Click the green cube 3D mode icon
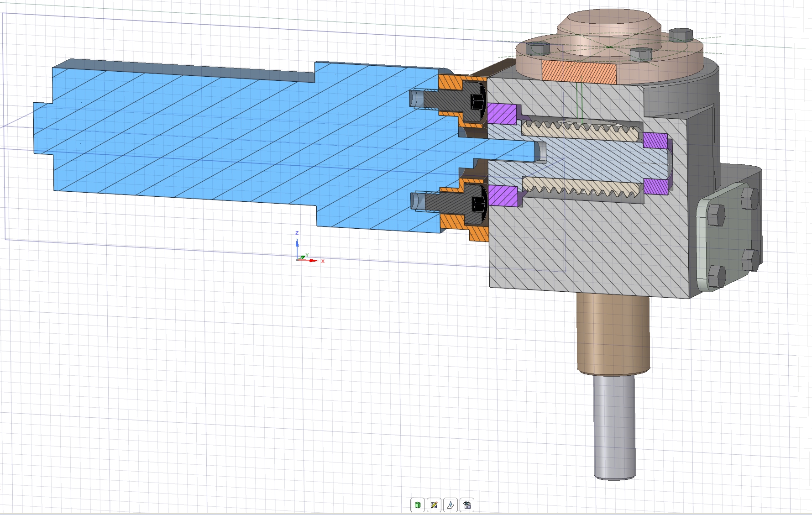Image resolution: width=812 pixels, height=515 pixels. click(417, 505)
